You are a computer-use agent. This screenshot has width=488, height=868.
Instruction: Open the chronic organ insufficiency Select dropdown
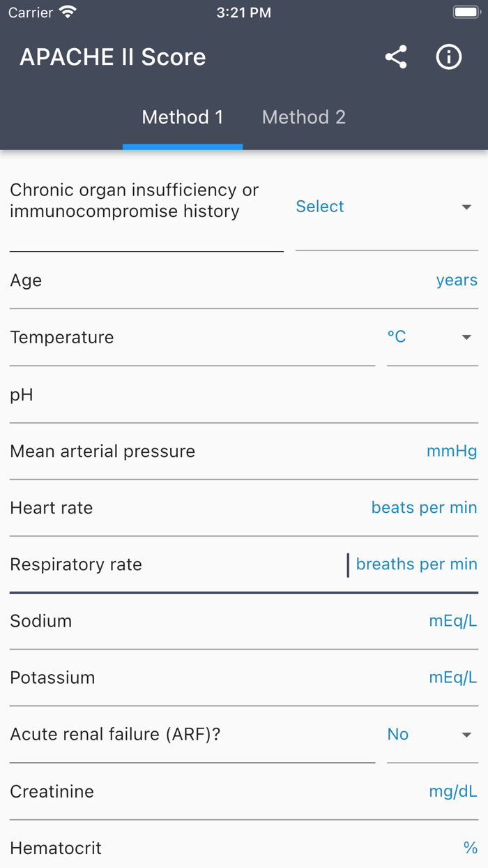[386, 207]
